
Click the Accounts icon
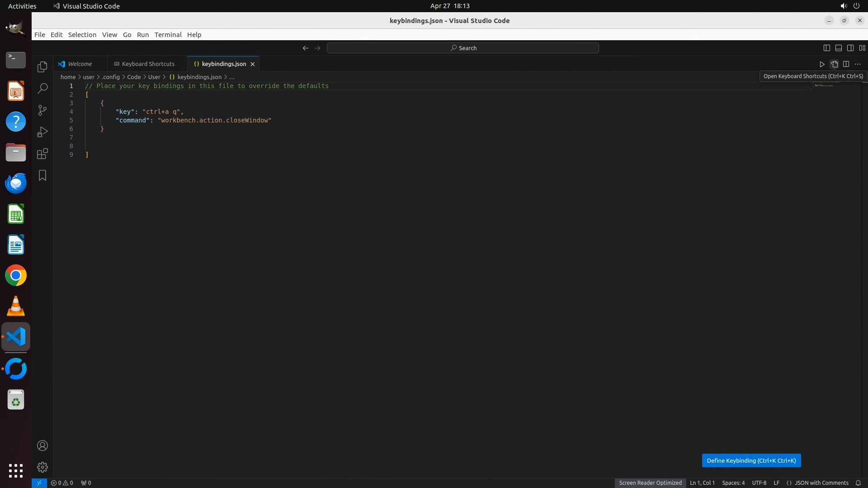tap(42, 446)
